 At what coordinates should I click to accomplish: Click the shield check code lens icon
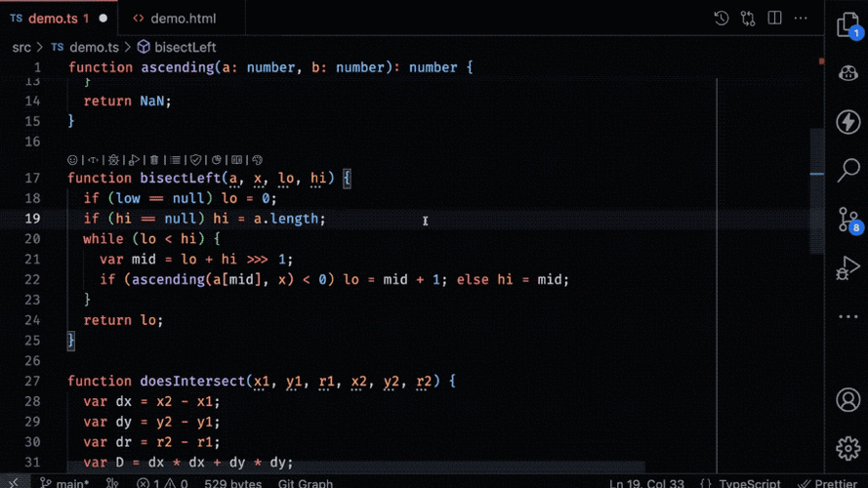[x=196, y=160]
